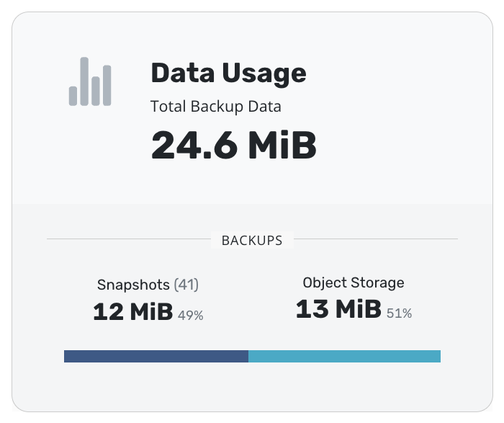Screen dimensions: 504x423
Task: Click the BACKUPS section divider label
Action: (252, 240)
